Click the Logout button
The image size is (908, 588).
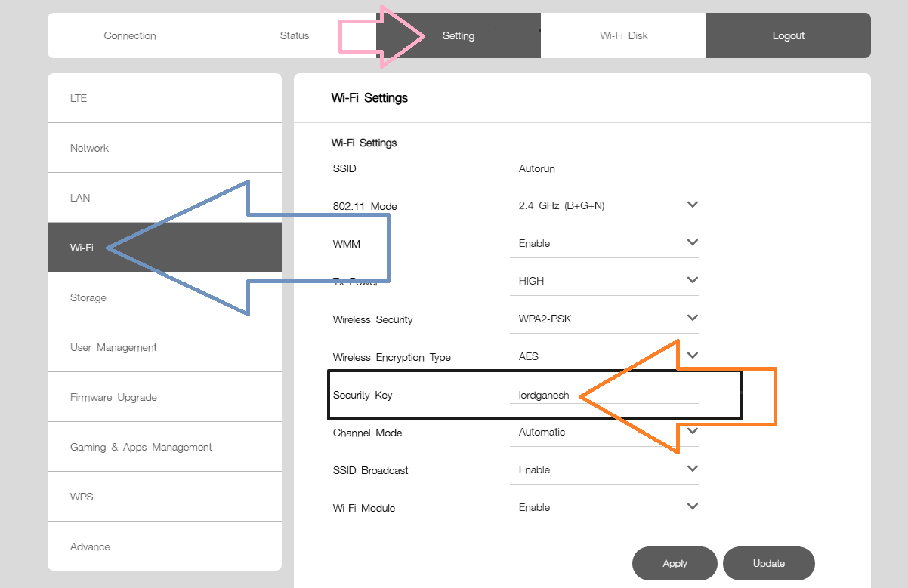coord(788,35)
